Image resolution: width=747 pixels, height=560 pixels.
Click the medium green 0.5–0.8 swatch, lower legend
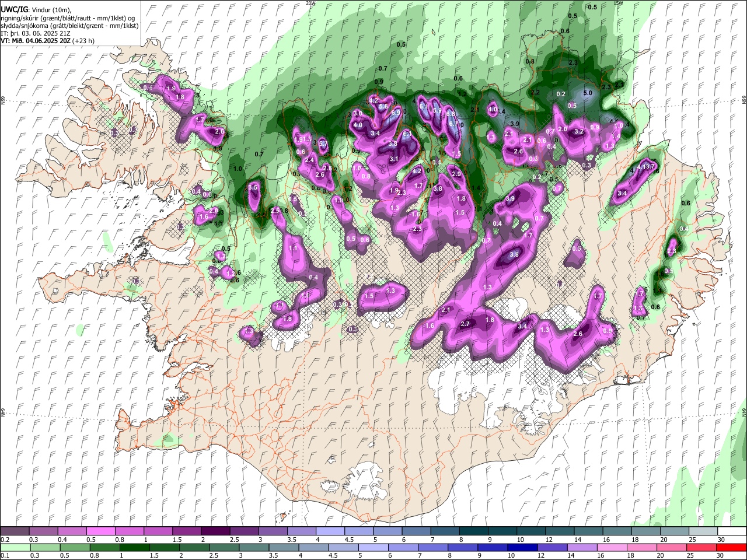pos(76,547)
